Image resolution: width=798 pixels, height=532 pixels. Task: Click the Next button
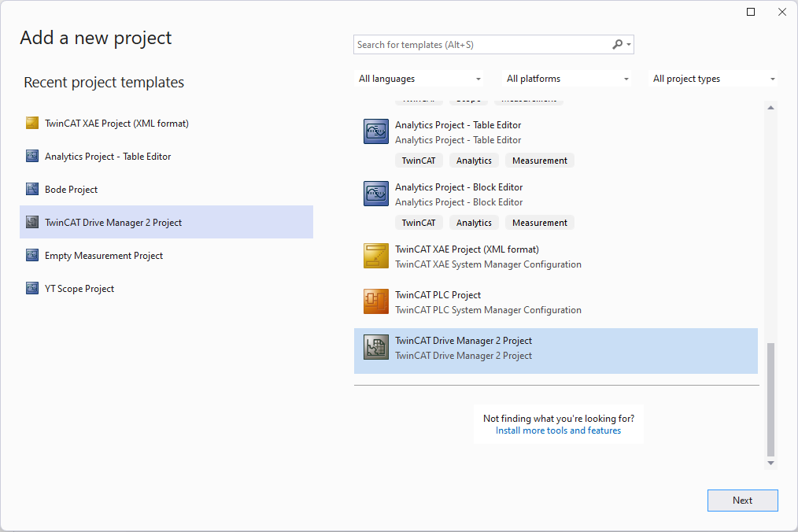(x=743, y=501)
